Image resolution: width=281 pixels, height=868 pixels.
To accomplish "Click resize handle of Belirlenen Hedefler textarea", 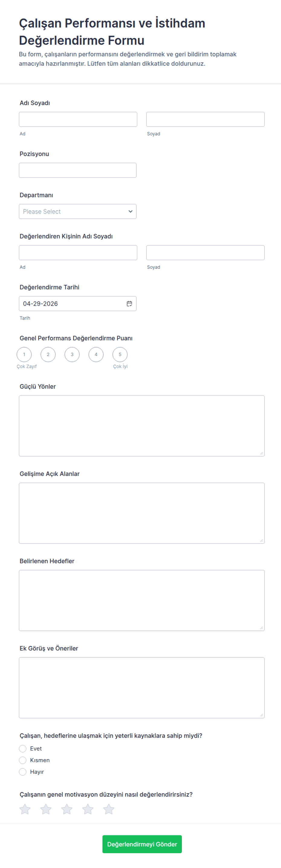I will (261, 628).
